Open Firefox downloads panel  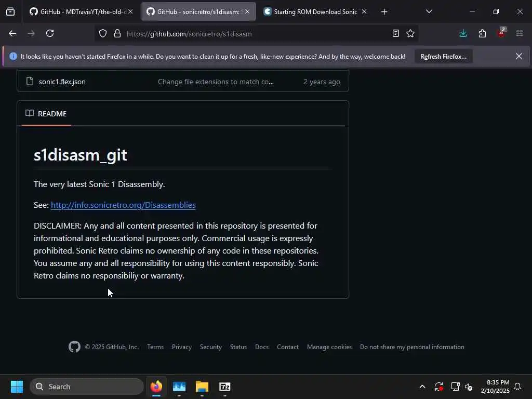pyautogui.click(x=463, y=34)
